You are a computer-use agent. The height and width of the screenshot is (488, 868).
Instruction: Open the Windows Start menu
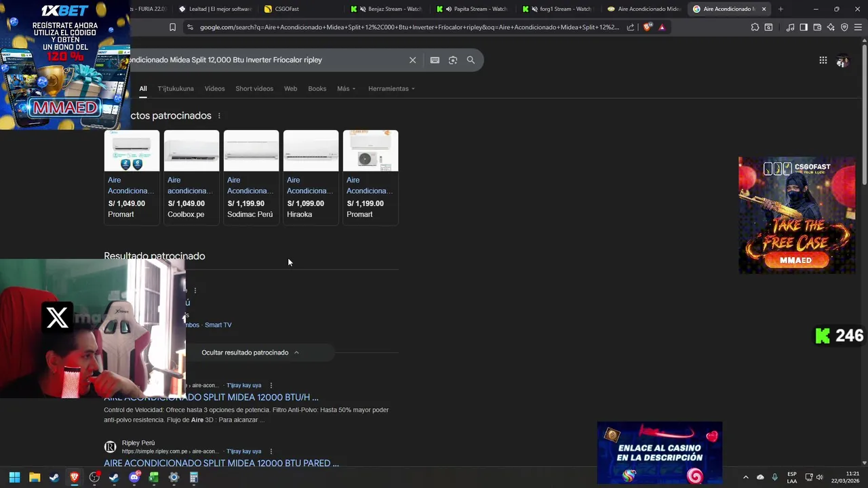pyautogui.click(x=14, y=477)
